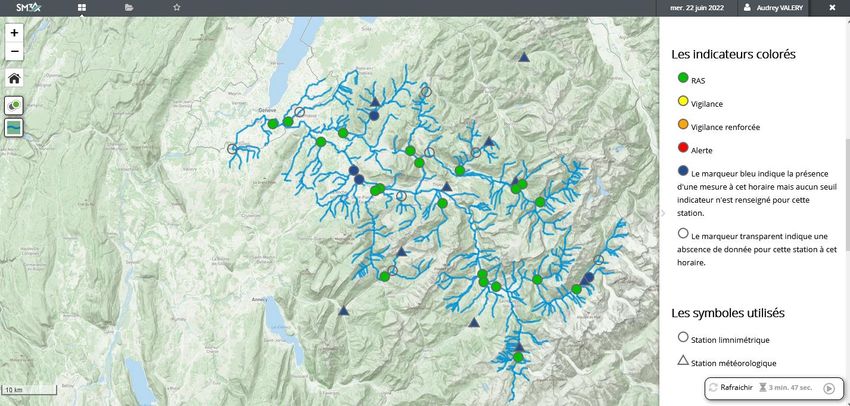Reset map view with home icon
Viewport: 850px width, 406px height.
14,78
